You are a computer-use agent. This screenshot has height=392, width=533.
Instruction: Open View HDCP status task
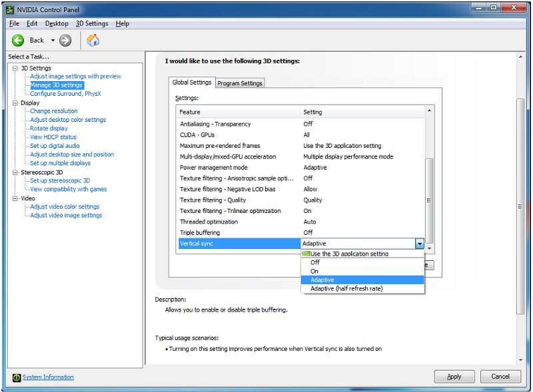point(53,137)
